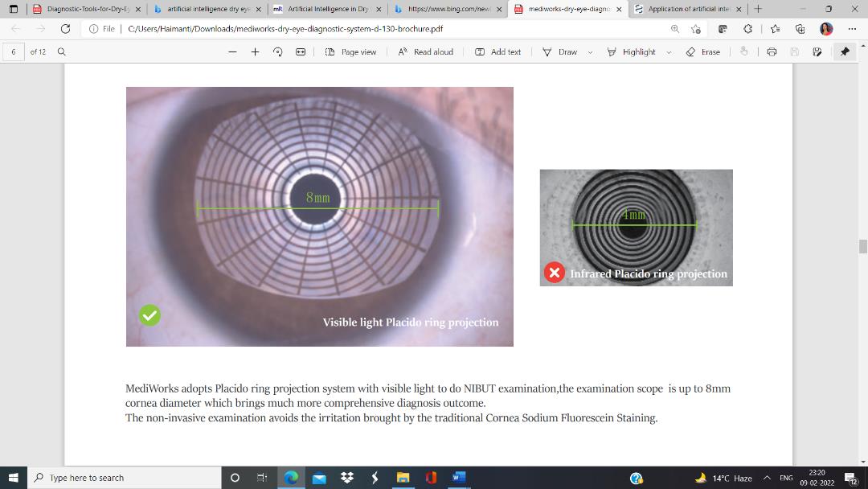
Task: Rotate the PDF page
Action: click(x=278, y=51)
